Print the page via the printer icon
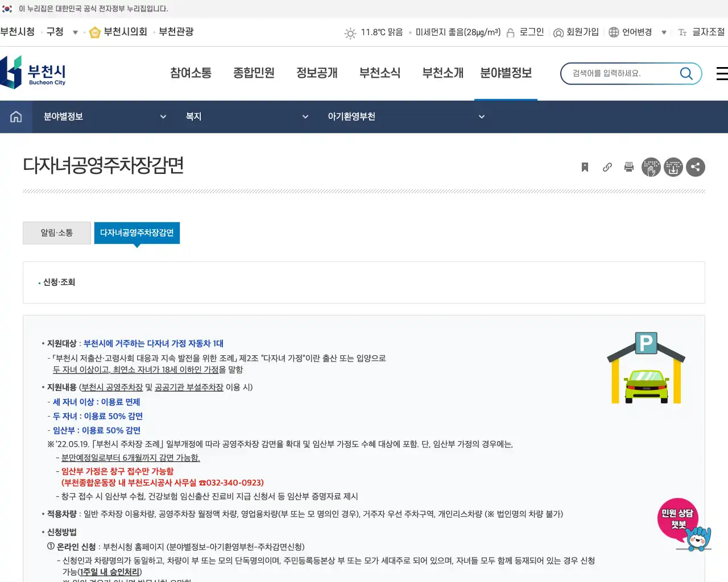Viewport: 728px width, 582px height. click(x=629, y=167)
